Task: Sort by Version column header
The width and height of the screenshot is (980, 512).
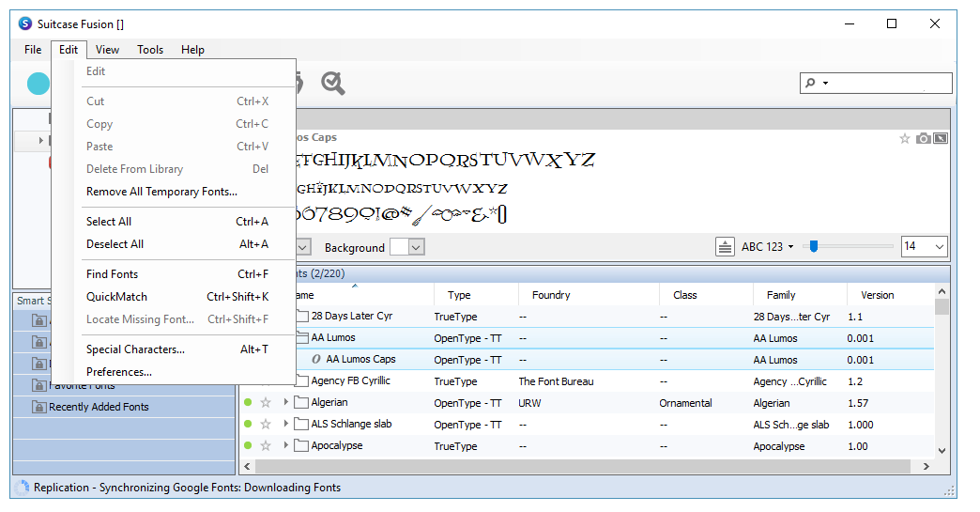Action: click(890, 295)
